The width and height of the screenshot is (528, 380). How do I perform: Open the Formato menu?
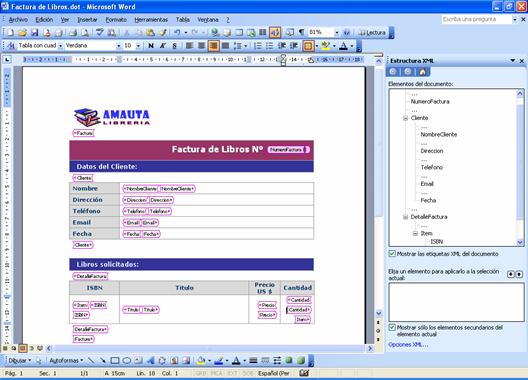(116, 20)
